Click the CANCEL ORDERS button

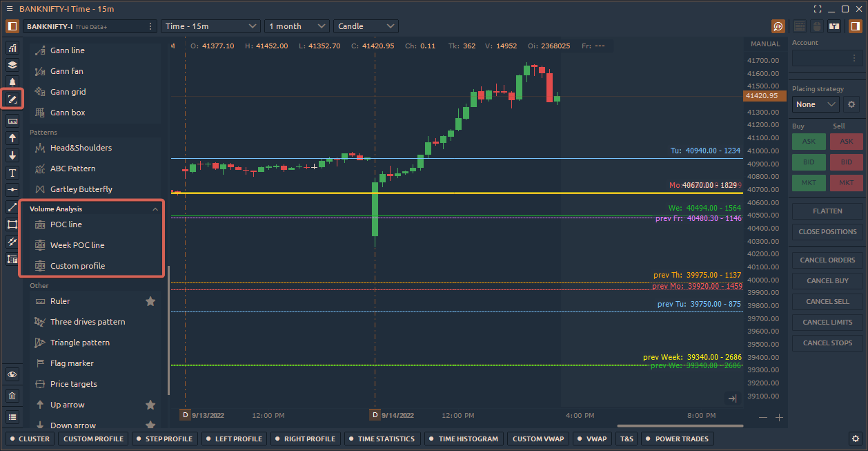(827, 260)
